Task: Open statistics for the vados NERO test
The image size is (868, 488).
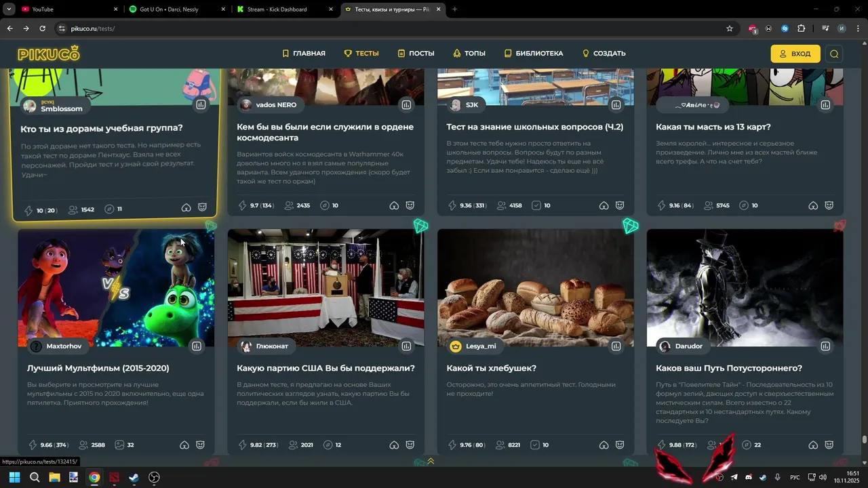Action: 406,104
